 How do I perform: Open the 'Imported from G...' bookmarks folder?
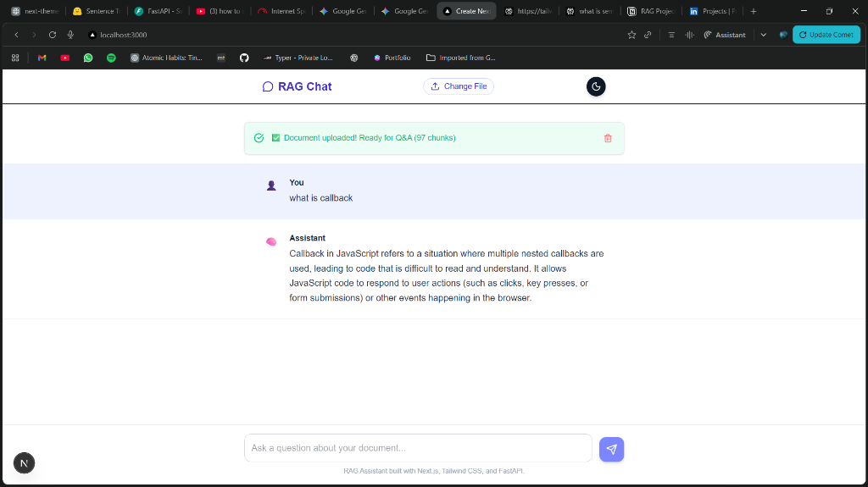461,58
